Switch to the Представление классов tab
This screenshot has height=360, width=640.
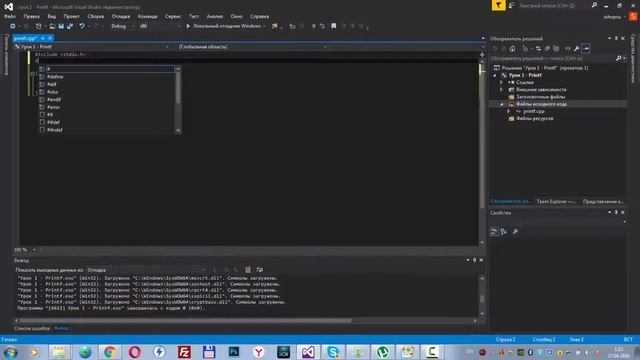603,202
